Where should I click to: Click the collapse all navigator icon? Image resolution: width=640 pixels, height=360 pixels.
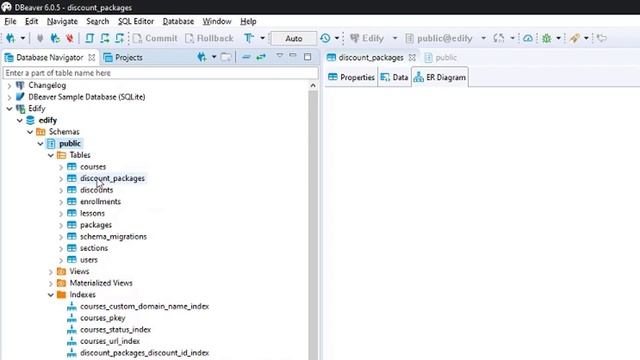(x=246, y=57)
